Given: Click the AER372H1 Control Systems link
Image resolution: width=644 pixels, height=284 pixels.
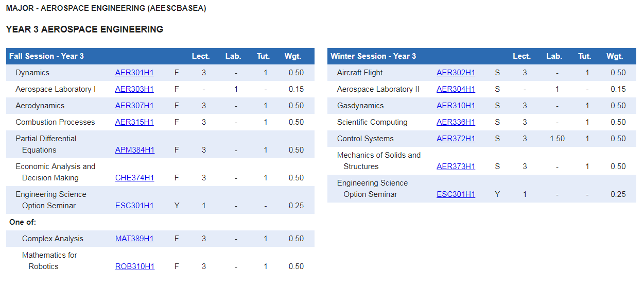Looking at the screenshot, I should [456, 139].
